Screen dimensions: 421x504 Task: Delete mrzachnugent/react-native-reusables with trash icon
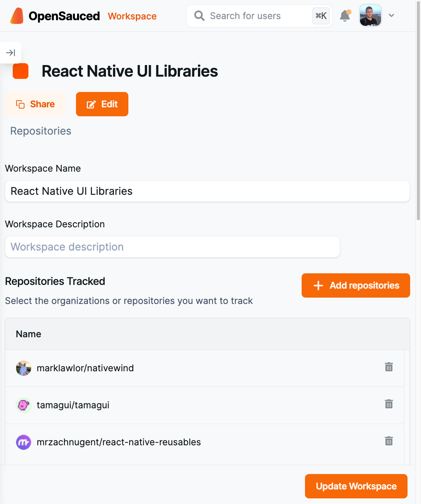[x=389, y=441]
